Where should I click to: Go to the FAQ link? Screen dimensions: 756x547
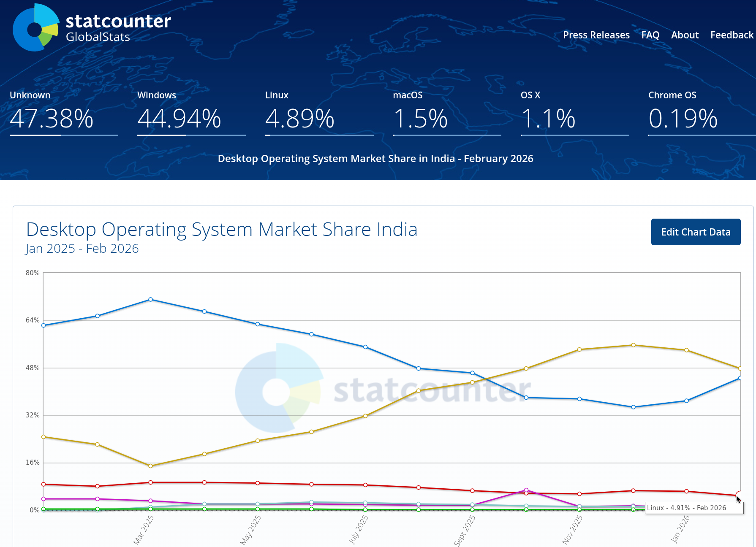(x=650, y=35)
